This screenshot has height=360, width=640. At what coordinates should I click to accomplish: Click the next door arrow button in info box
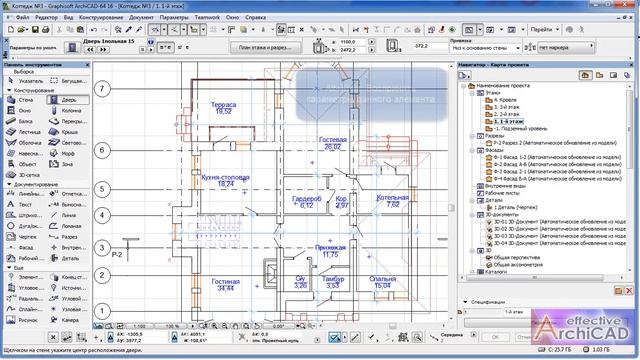(x=103, y=49)
